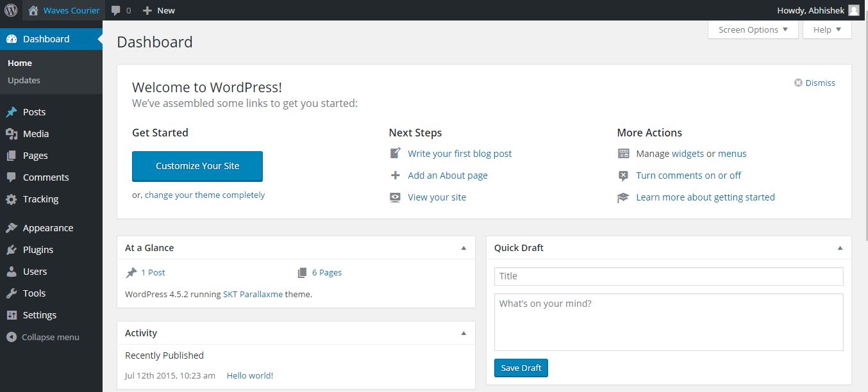Click the Tracking gear icon
Screen dimensions: 868x392
click(12, 199)
